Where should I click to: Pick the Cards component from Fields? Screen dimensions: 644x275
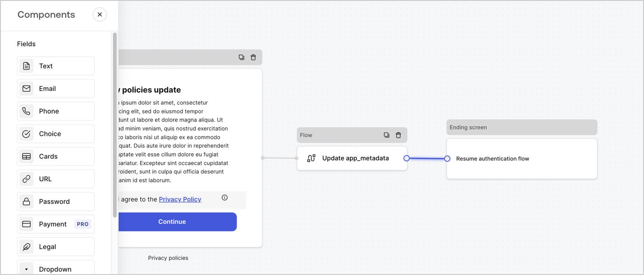56,156
